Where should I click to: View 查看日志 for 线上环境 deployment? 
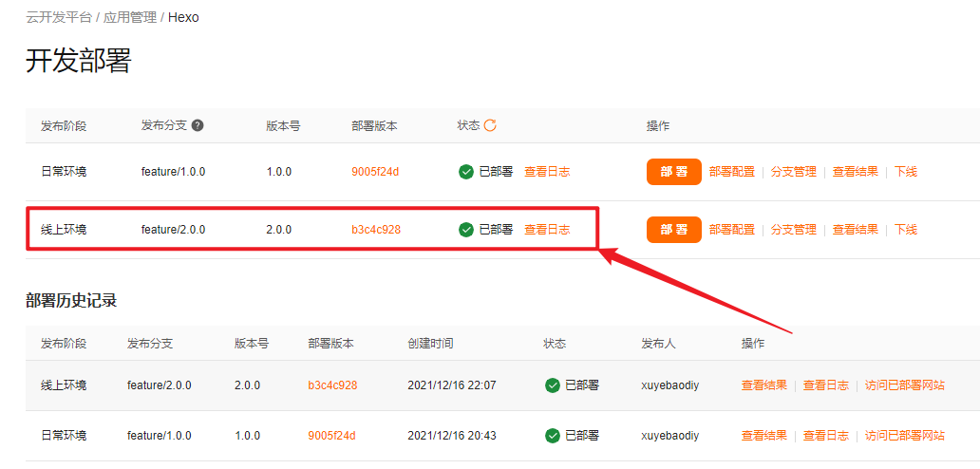tap(547, 230)
